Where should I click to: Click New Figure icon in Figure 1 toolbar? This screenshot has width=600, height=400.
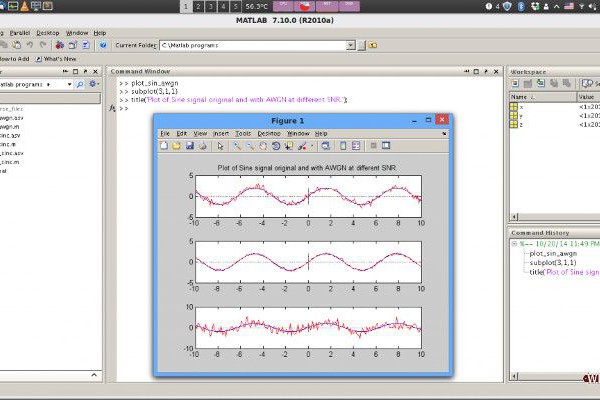click(x=164, y=146)
